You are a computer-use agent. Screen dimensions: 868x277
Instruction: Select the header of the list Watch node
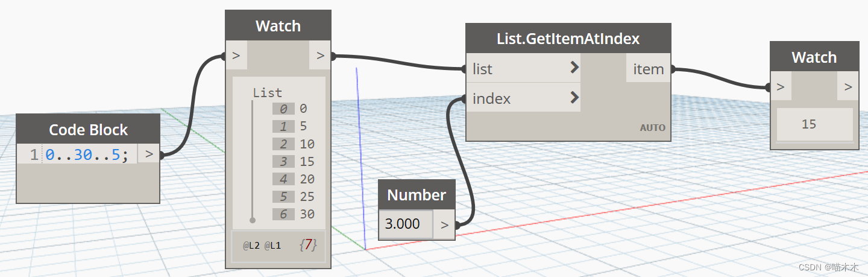tap(278, 26)
